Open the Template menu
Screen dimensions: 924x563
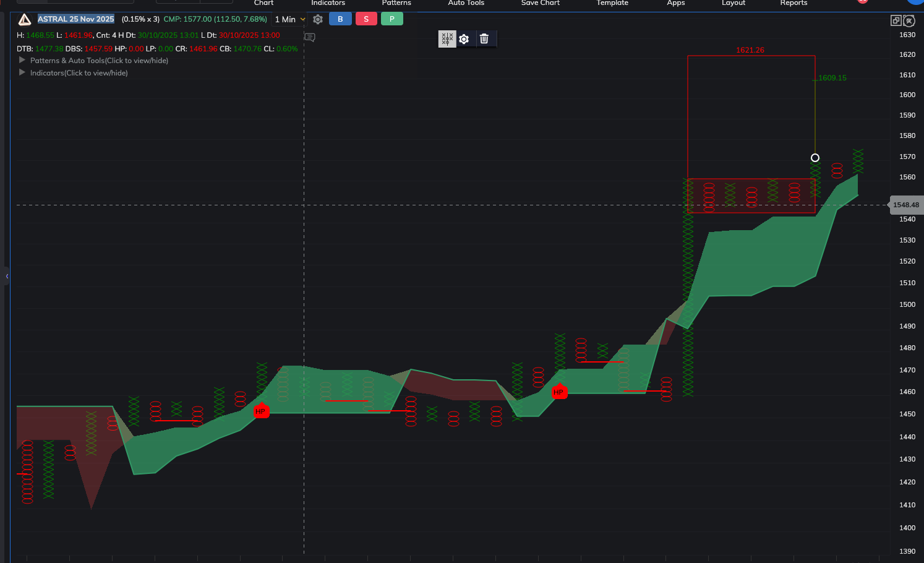click(612, 3)
